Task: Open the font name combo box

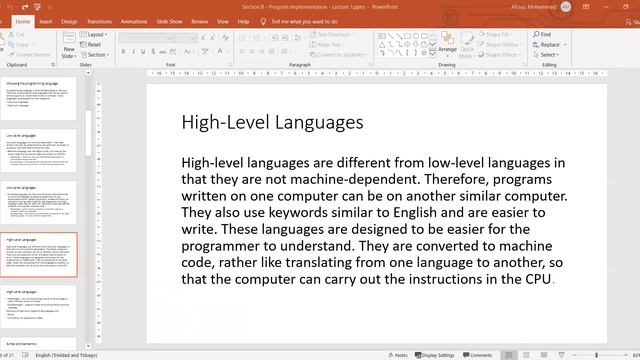Action: pos(147,38)
